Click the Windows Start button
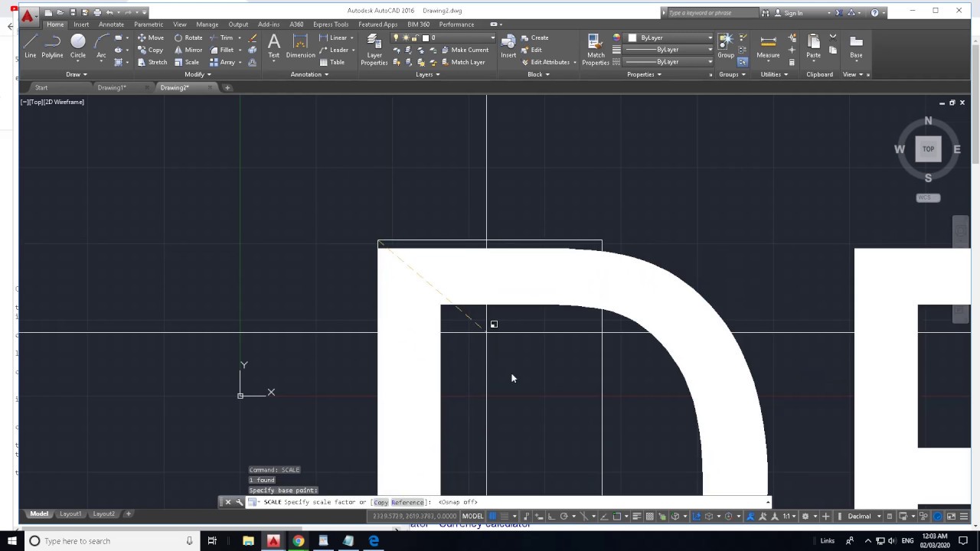This screenshot has width=980, height=551. click(12, 541)
